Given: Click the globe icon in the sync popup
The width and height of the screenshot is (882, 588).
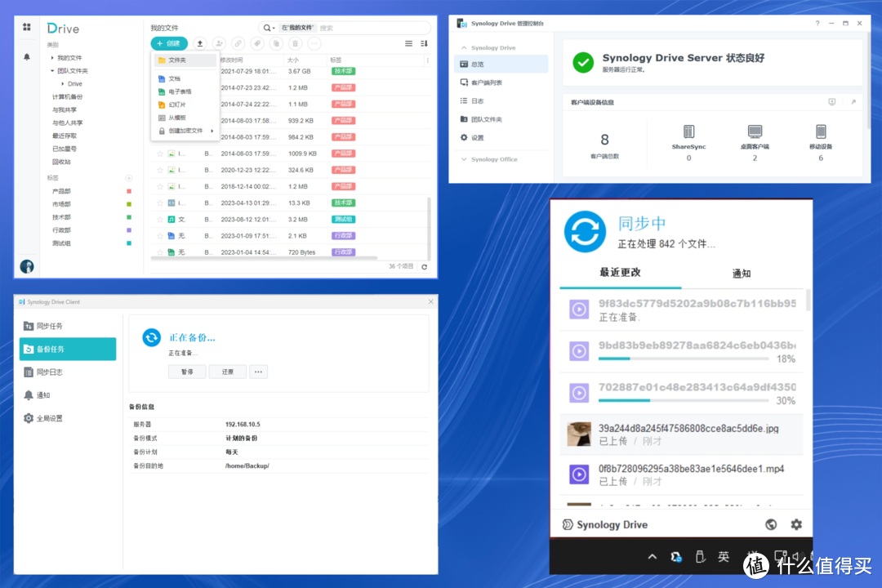Looking at the screenshot, I should (771, 524).
